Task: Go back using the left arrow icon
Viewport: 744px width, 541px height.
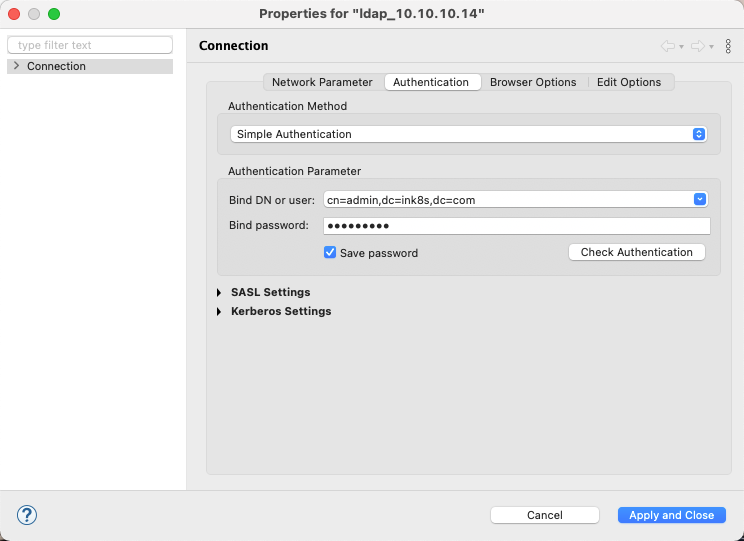Action: (x=668, y=46)
